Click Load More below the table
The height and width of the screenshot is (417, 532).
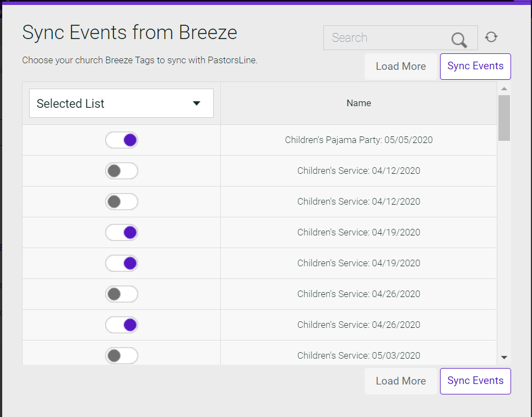(401, 381)
